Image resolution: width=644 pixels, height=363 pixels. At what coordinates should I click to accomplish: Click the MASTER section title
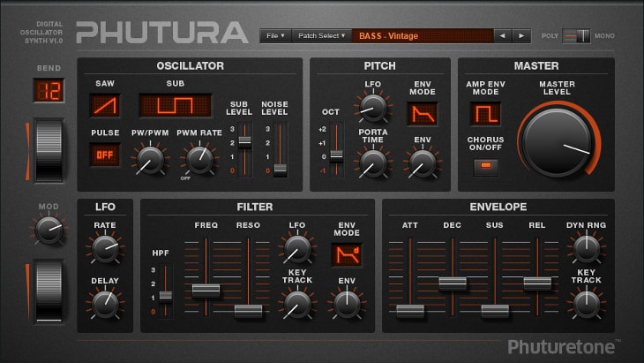(536, 65)
